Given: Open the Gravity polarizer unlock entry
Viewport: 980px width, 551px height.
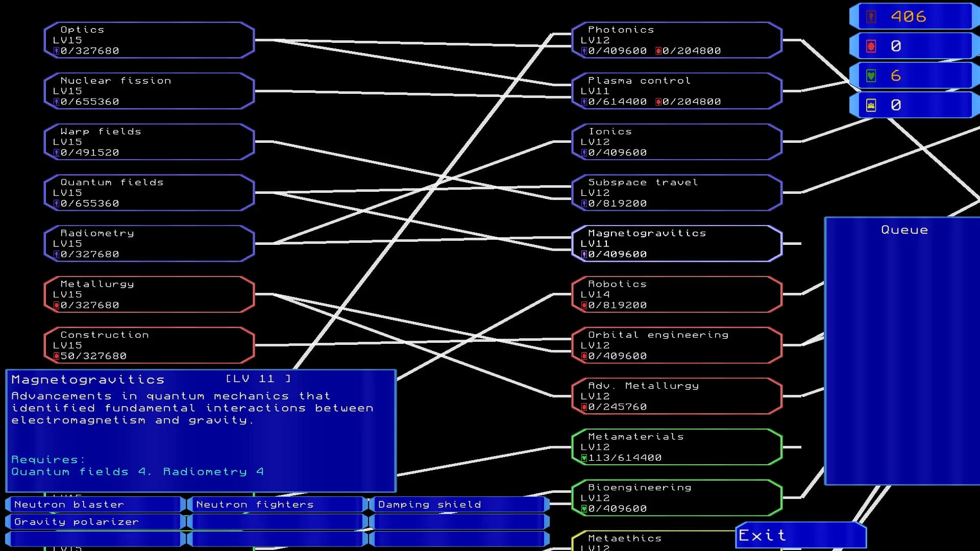Looking at the screenshot, I should click(95, 522).
